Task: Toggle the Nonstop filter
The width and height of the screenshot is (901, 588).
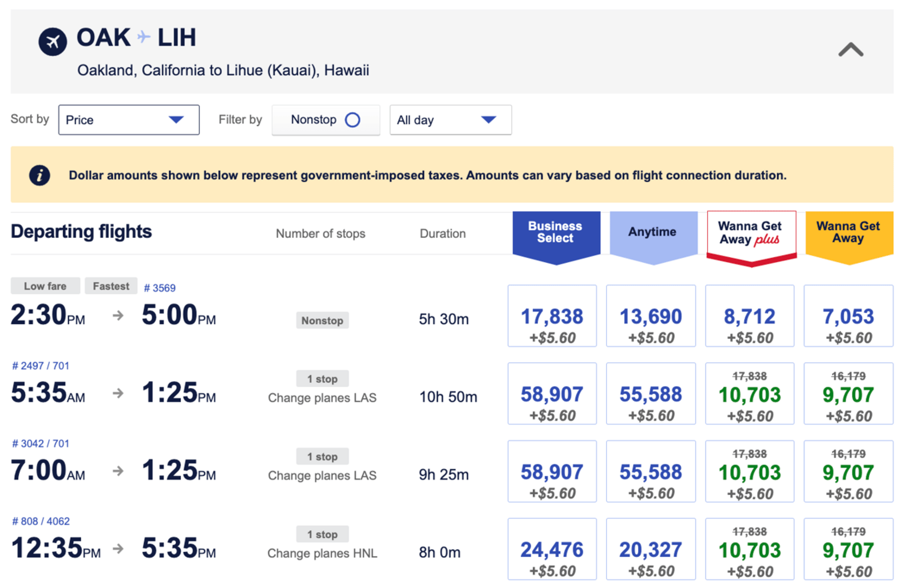Action: [x=326, y=120]
